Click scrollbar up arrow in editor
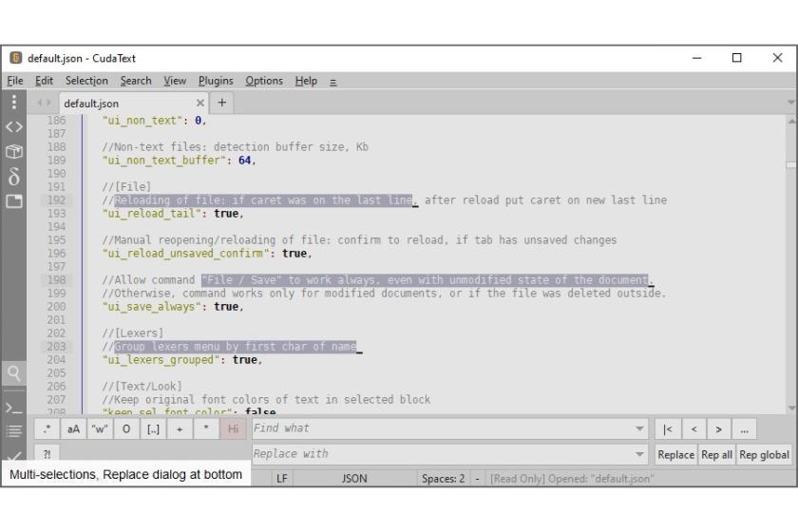Image resolution: width=798 pixels, height=532 pixels. click(x=790, y=122)
